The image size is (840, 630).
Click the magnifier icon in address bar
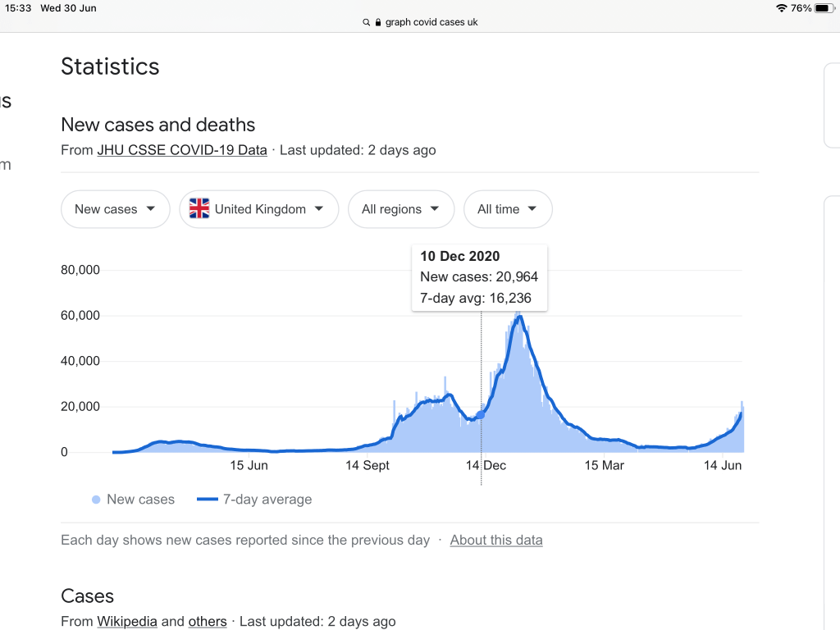(366, 23)
